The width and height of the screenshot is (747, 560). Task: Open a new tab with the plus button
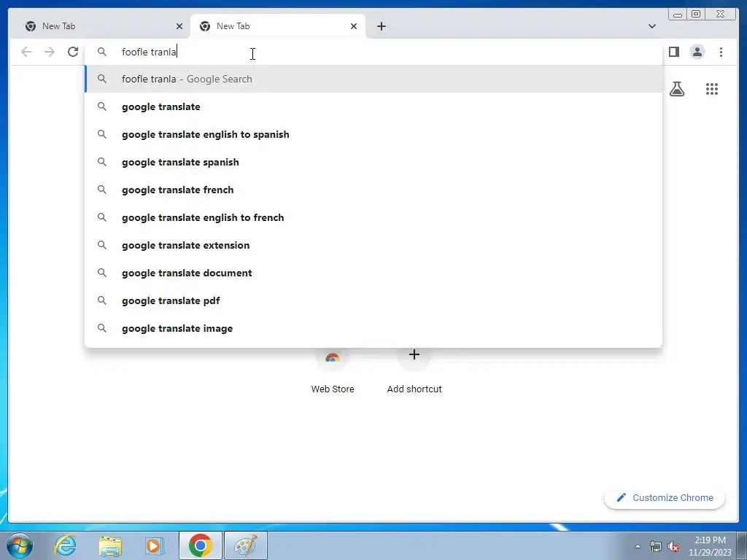pos(381,26)
